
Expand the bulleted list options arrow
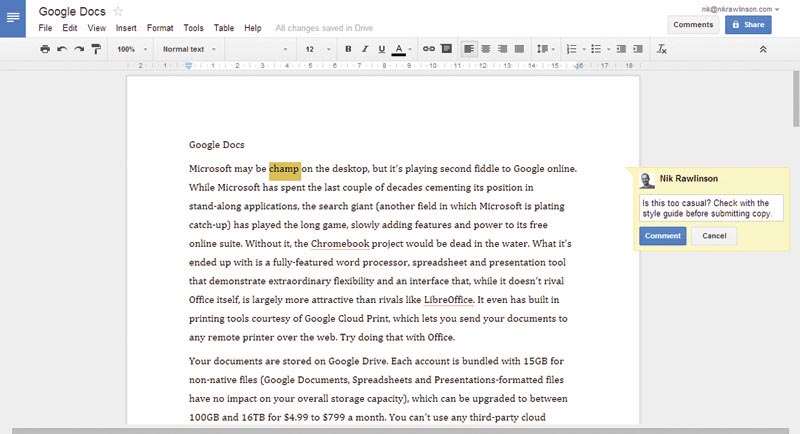point(608,49)
